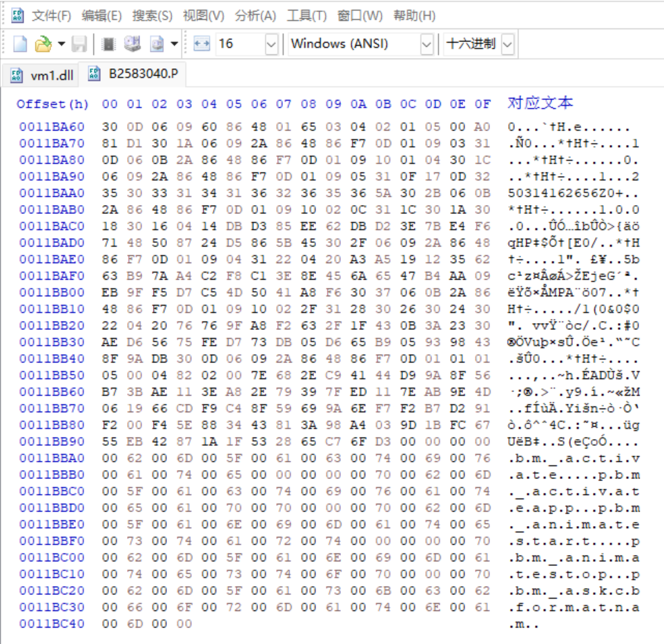
Task: Click the Open RAM memory chip icon
Action: coord(109,44)
